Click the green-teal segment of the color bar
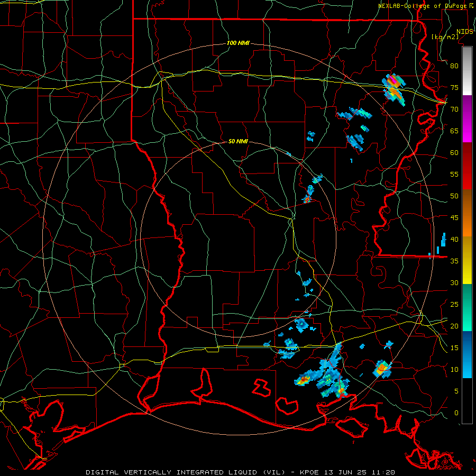 (467, 307)
